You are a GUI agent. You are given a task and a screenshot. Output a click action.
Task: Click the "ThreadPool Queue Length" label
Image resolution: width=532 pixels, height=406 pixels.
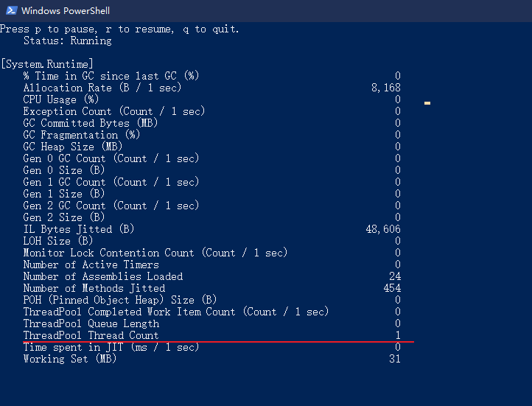(91, 323)
